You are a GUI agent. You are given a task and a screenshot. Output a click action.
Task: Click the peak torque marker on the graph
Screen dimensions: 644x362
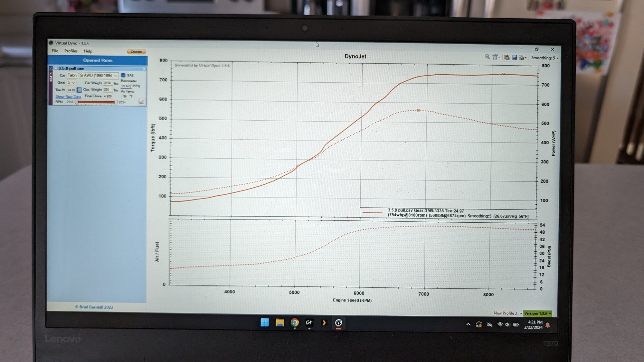click(418, 110)
